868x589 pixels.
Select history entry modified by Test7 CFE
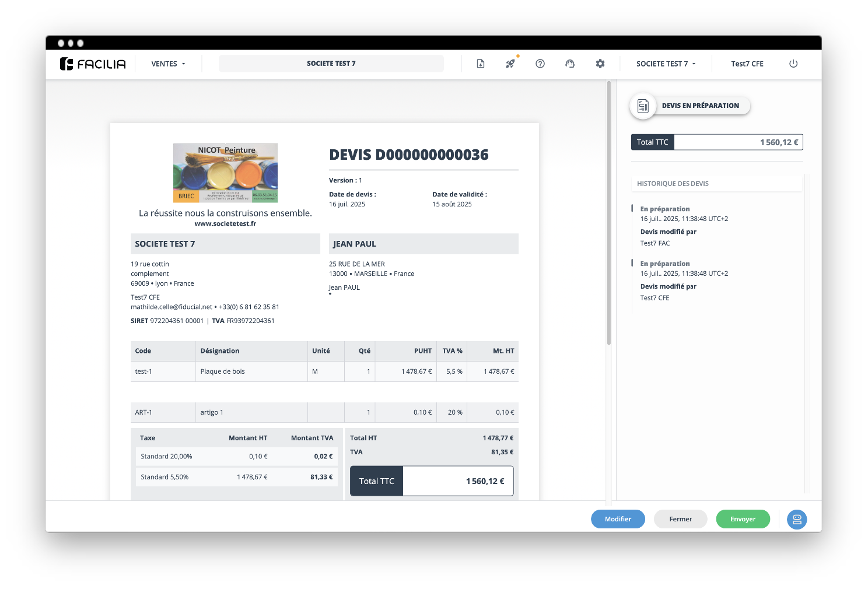click(x=665, y=280)
